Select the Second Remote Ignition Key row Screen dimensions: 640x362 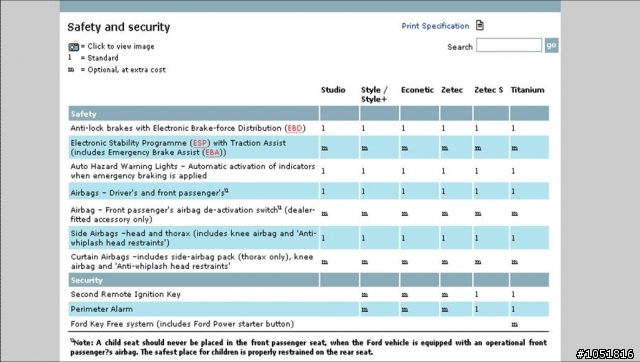(x=309, y=294)
